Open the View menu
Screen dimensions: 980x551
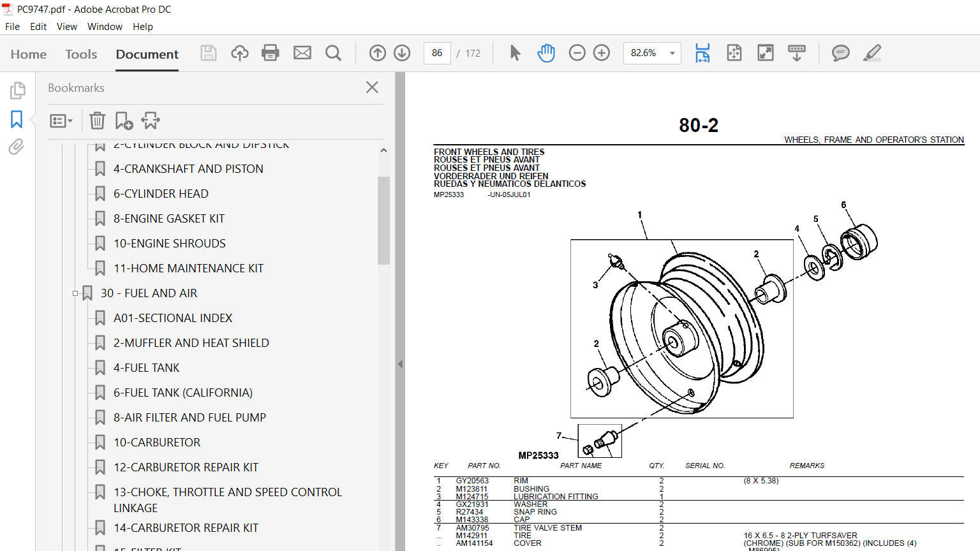click(67, 27)
